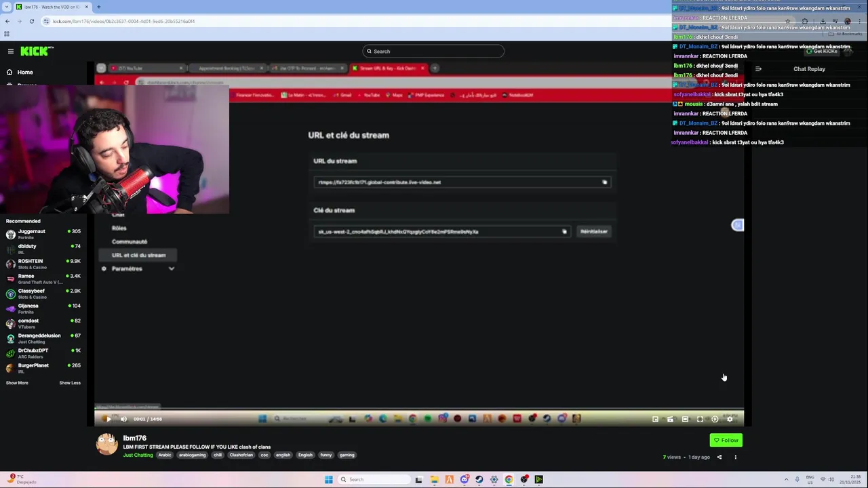Open the Windows Start menu
868x488 pixels.
click(x=328, y=479)
